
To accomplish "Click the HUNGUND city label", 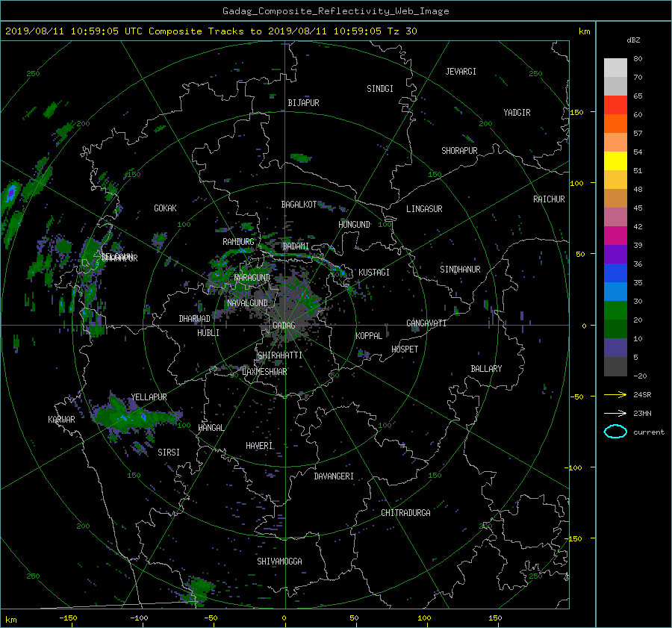I will click(354, 224).
